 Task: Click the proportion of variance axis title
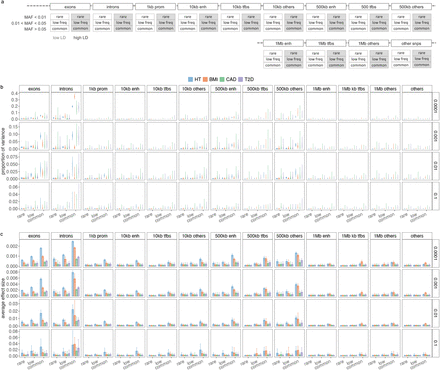click(x=4, y=151)
